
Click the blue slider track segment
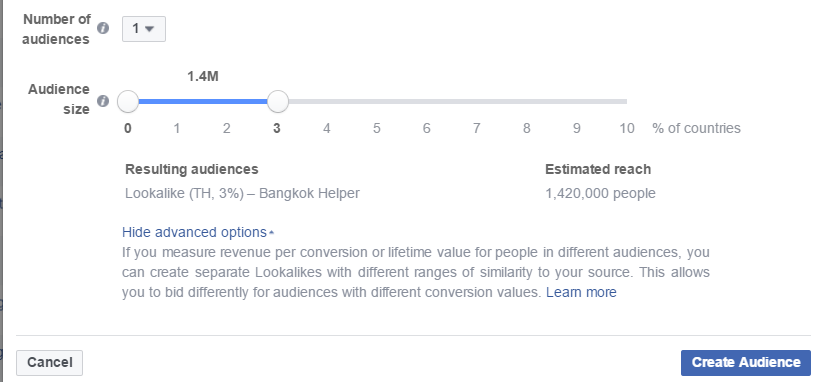203,101
